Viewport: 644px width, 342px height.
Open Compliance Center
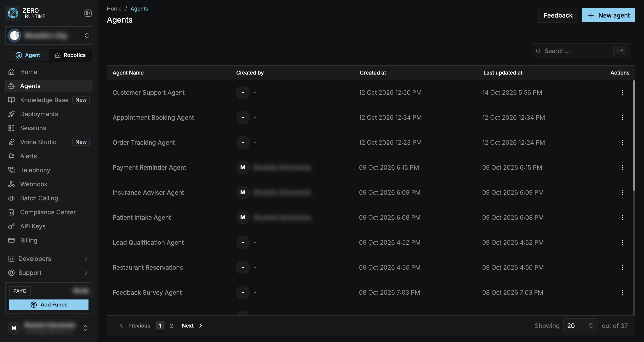pos(49,212)
